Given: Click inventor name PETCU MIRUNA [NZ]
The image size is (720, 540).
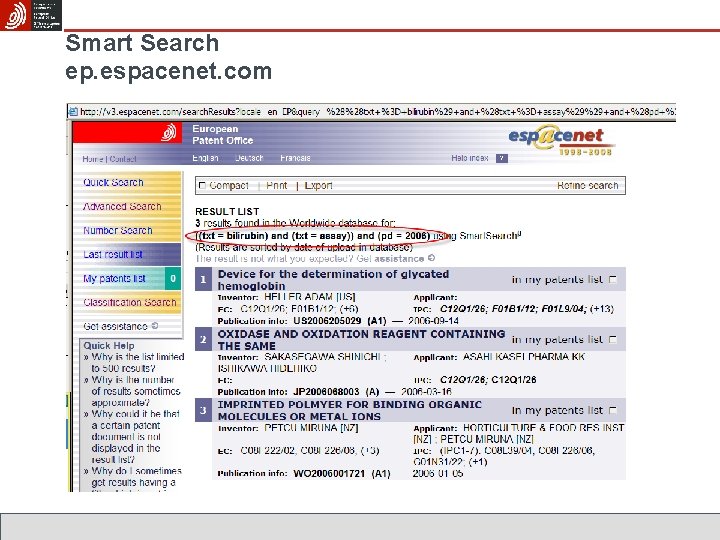Looking at the screenshot, I should (x=311, y=428).
